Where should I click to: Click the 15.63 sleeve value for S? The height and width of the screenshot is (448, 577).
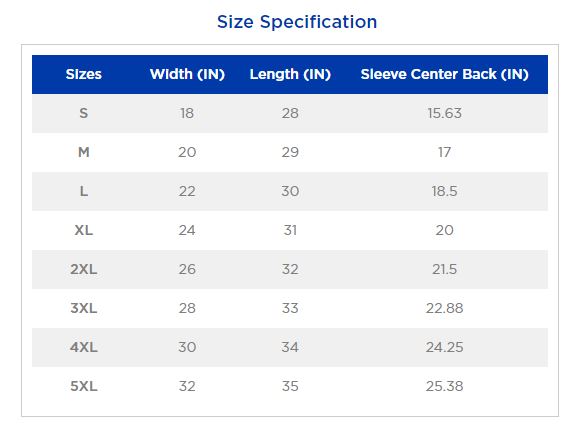pos(445,113)
